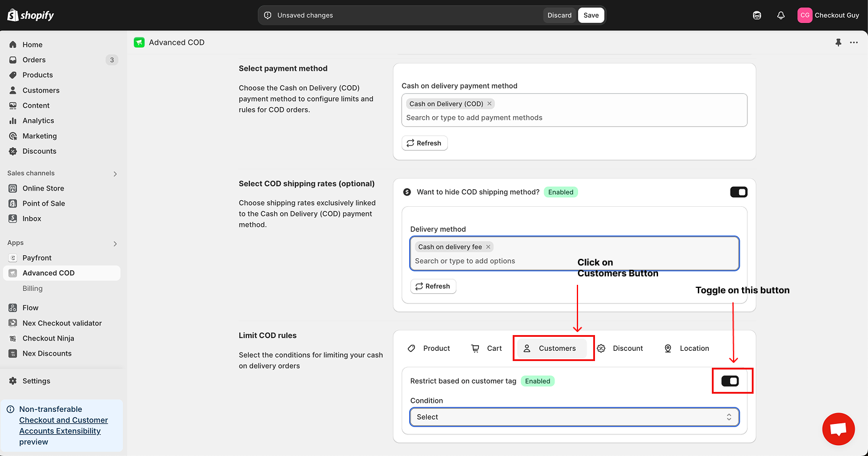Remove the Cash on Delivery (COD) tag
Screen dimensions: 868x456
tap(490, 103)
